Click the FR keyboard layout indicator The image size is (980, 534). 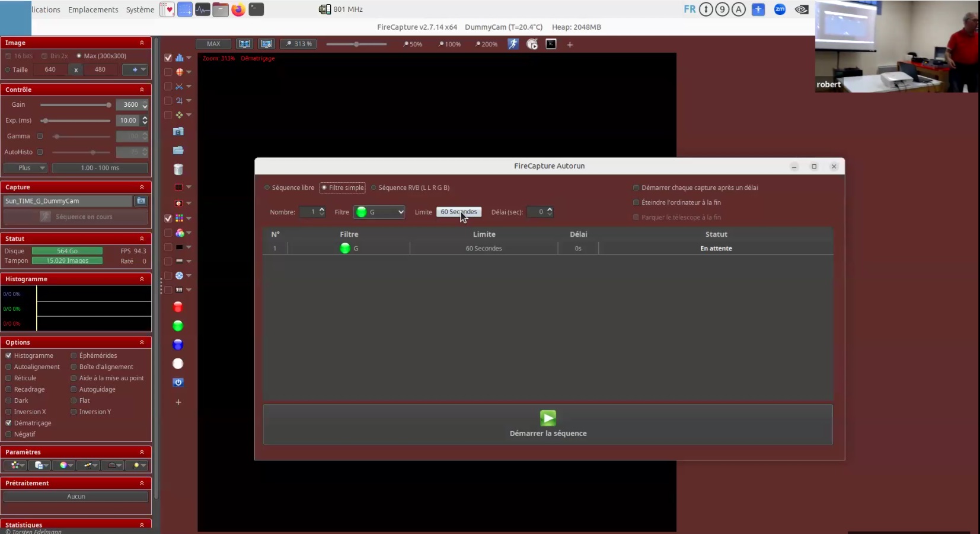689,9
